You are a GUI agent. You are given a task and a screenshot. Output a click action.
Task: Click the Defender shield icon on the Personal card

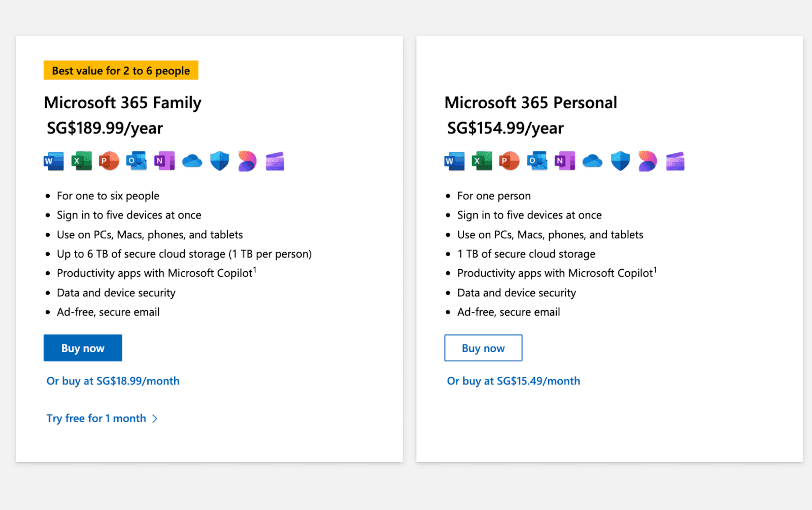pyautogui.click(x=620, y=161)
